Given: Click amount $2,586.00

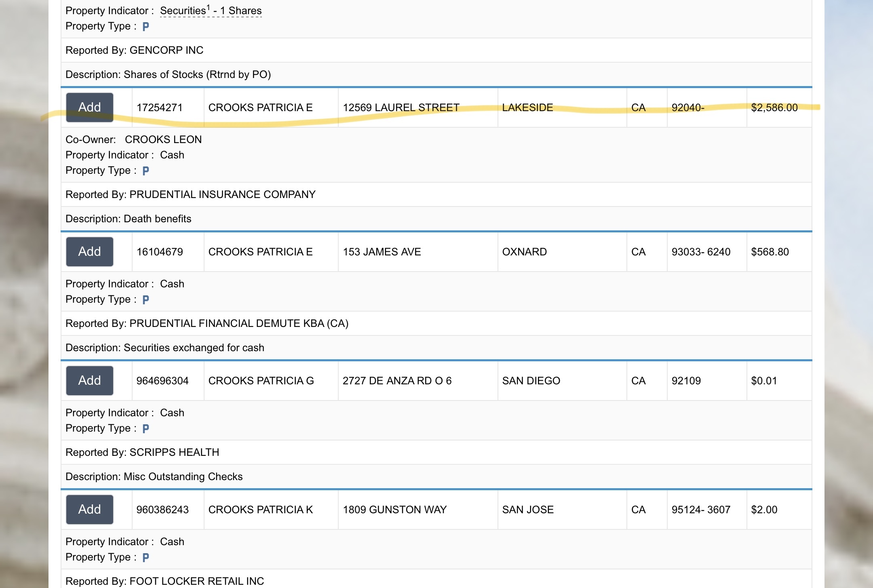Looking at the screenshot, I should tap(774, 107).
